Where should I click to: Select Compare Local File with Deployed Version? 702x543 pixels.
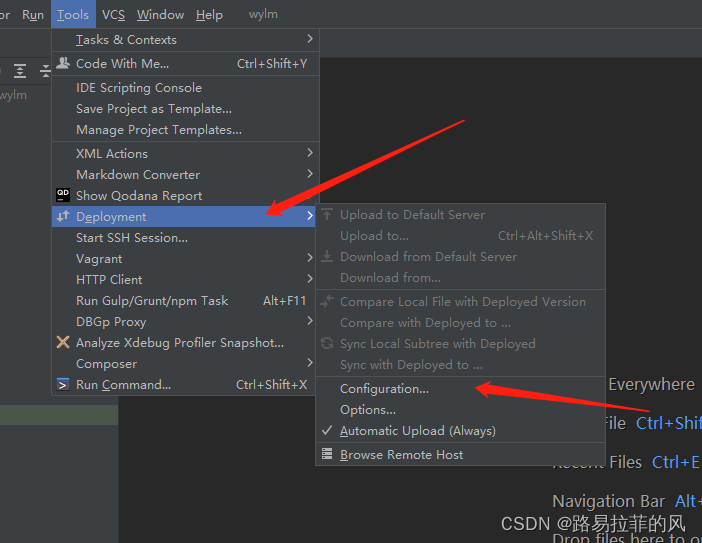461,302
